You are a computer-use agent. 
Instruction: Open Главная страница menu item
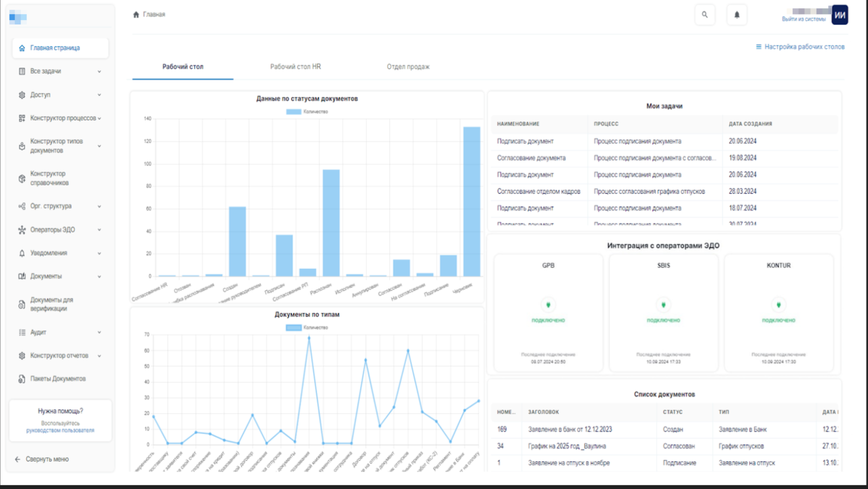(x=60, y=48)
